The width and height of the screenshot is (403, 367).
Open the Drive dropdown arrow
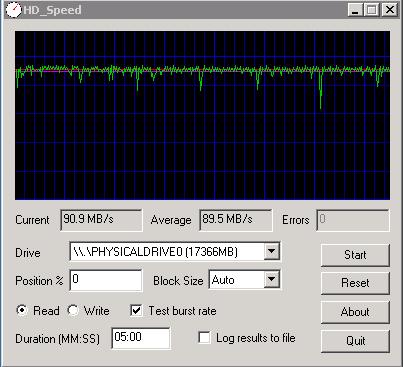coord(272,251)
